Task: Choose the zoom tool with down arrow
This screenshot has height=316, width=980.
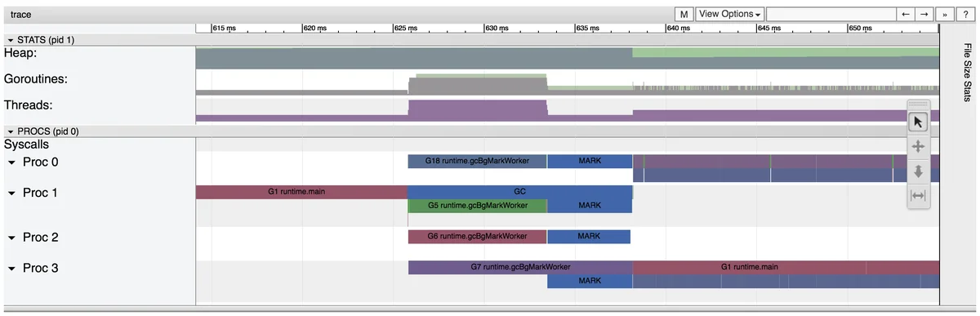Action: click(918, 171)
